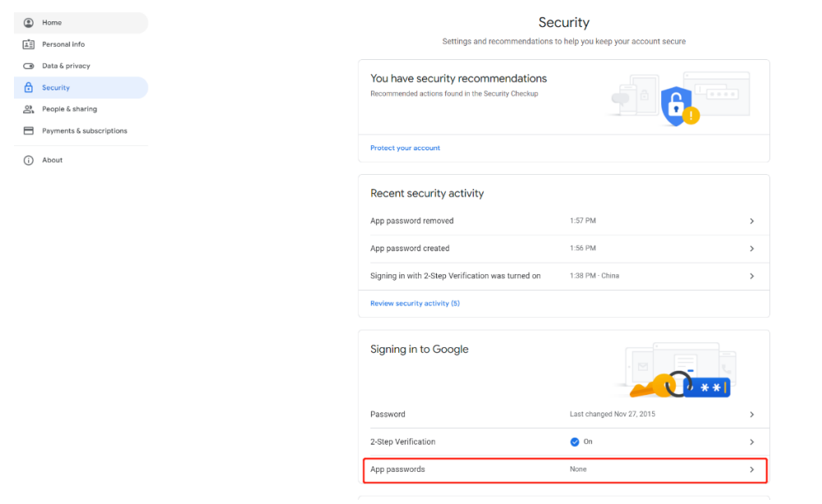The image size is (822, 504).
Task: Click the Payments credit card icon
Action: click(28, 131)
